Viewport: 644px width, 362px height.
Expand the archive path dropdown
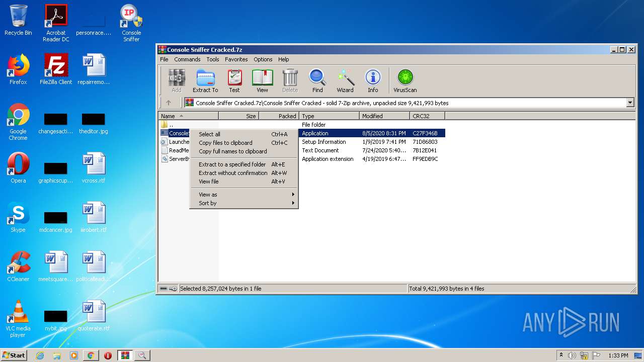[630, 103]
